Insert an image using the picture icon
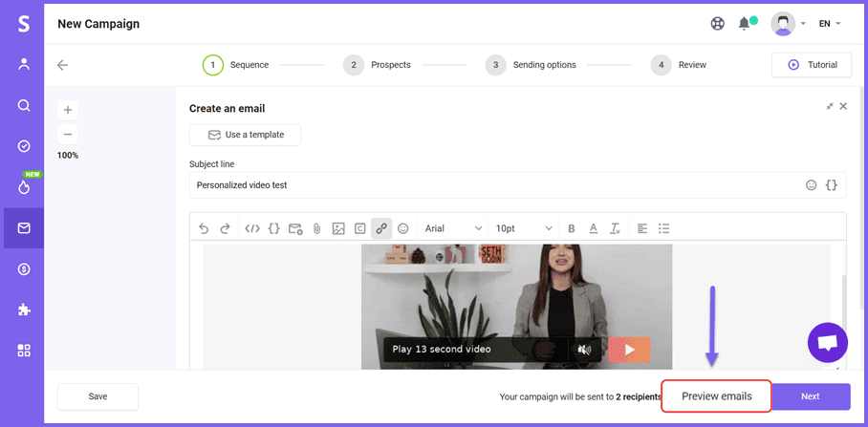Viewport: 868px width, 427px height. tap(338, 228)
